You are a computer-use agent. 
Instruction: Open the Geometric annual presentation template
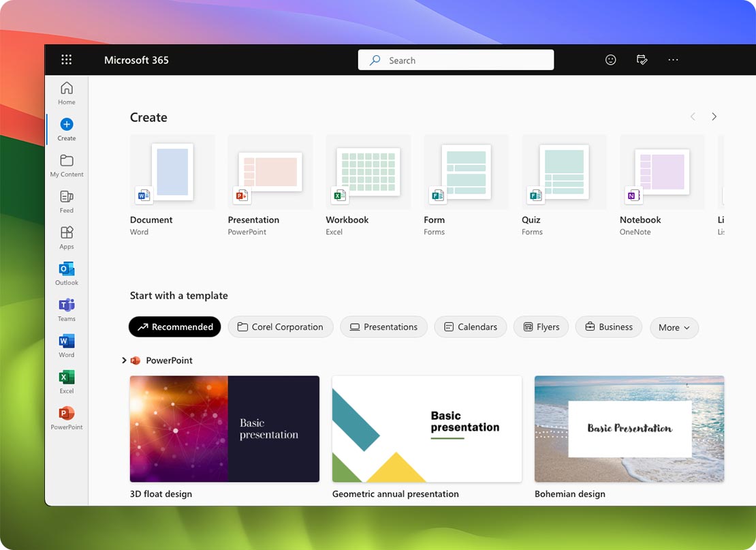(x=427, y=429)
